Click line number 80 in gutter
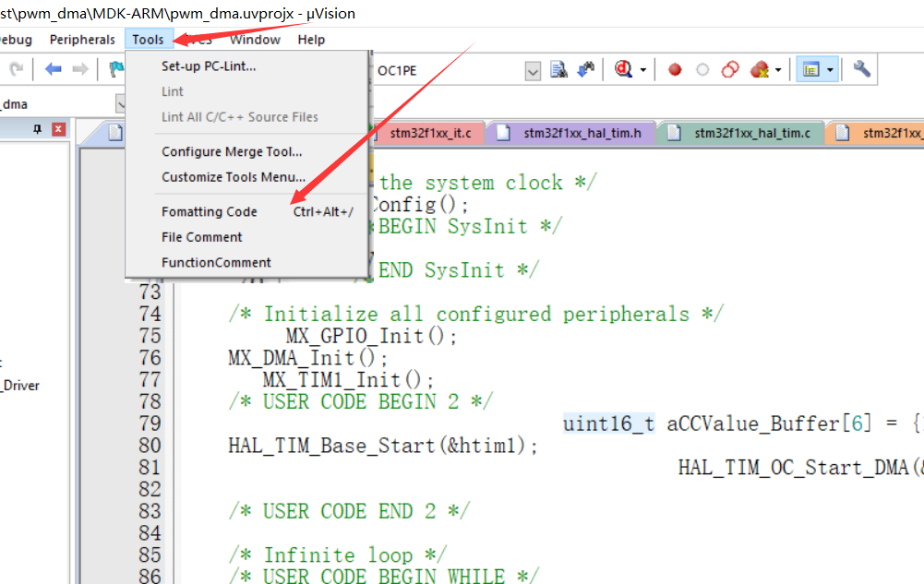924x584 pixels. tap(150, 445)
